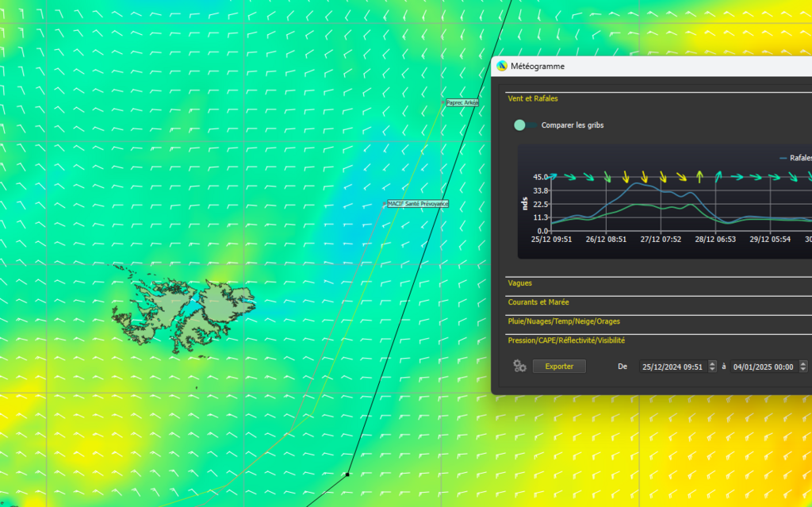The image size is (812, 507).
Task: Click the stepper arrows of the start date field
Action: pos(712,367)
